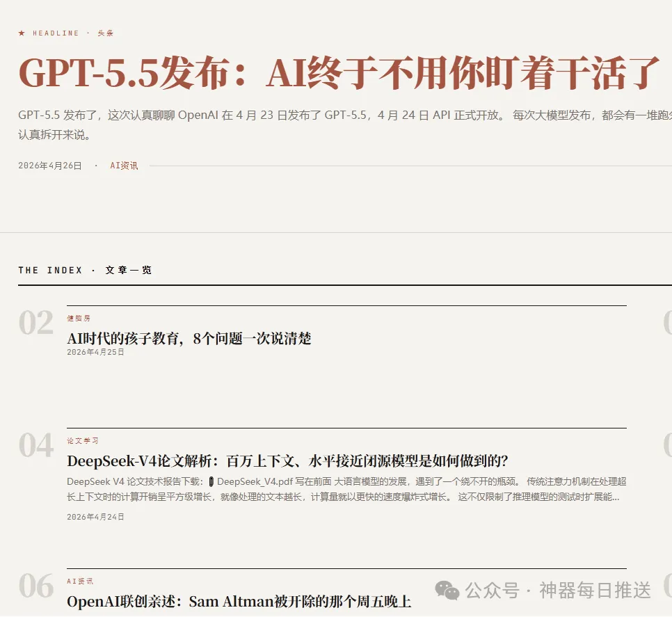Click the AI资讯 tag above OpenAI article

pos(80,581)
